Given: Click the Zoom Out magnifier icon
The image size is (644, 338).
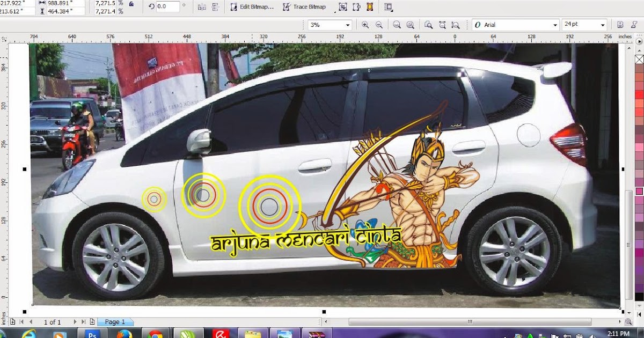Looking at the screenshot, I should [379, 25].
